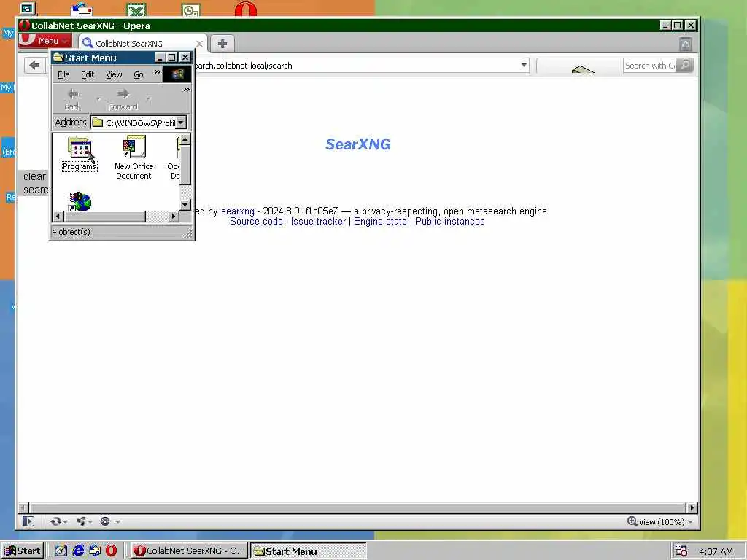Click the C:\WINDOWS\Profil address field

(x=134, y=122)
